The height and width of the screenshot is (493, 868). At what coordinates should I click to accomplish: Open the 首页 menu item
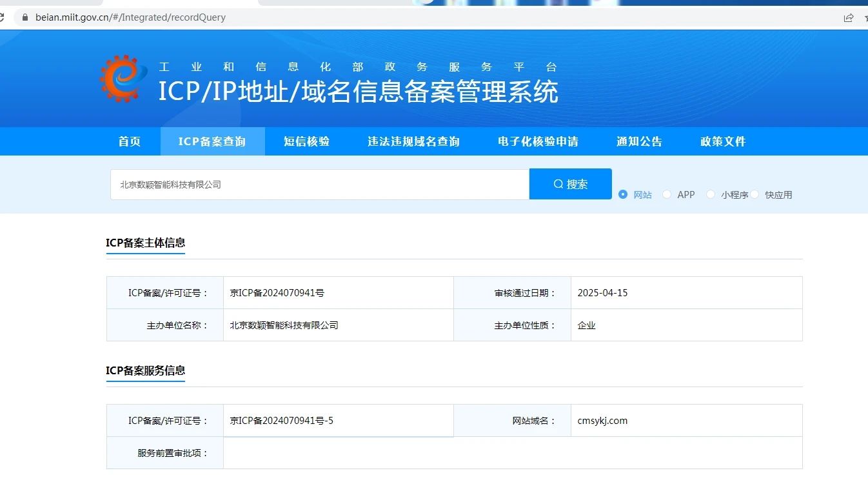130,141
